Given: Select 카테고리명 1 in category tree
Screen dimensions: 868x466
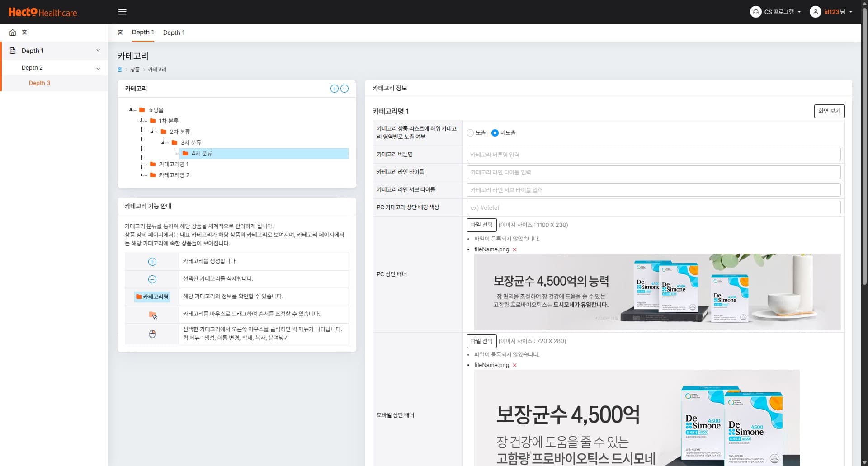Looking at the screenshot, I should coord(174,165).
